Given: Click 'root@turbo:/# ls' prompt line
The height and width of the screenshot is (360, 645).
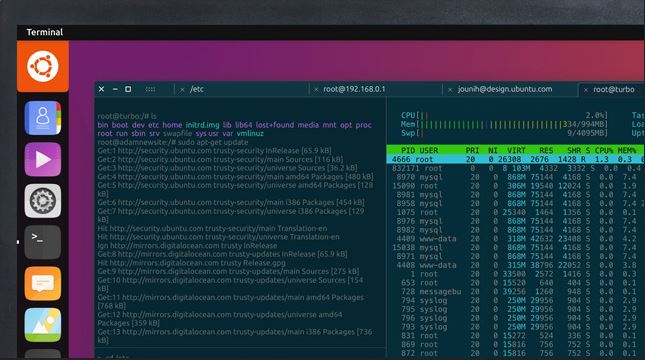Looking at the screenshot, I should click(x=127, y=116).
